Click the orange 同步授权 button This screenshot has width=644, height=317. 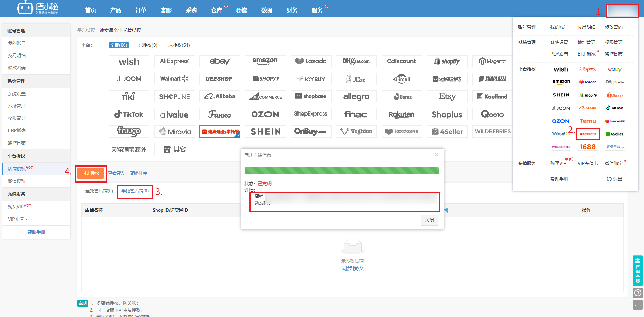(x=91, y=173)
